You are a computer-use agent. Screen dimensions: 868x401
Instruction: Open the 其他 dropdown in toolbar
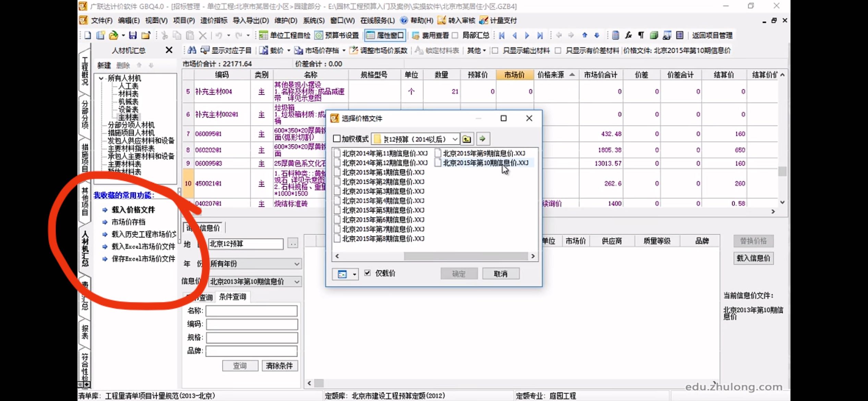[x=477, y=50]
